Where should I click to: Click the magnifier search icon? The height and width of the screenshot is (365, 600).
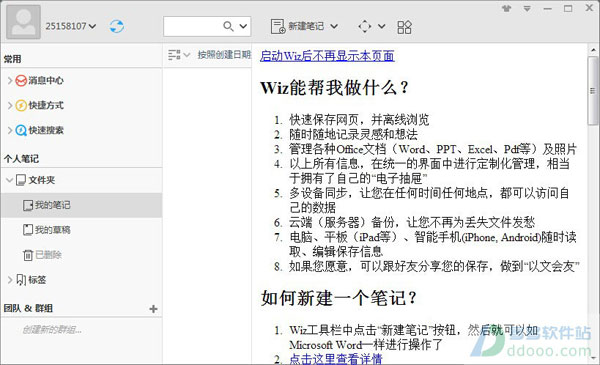pyautogui.click(x=228, y=26)
